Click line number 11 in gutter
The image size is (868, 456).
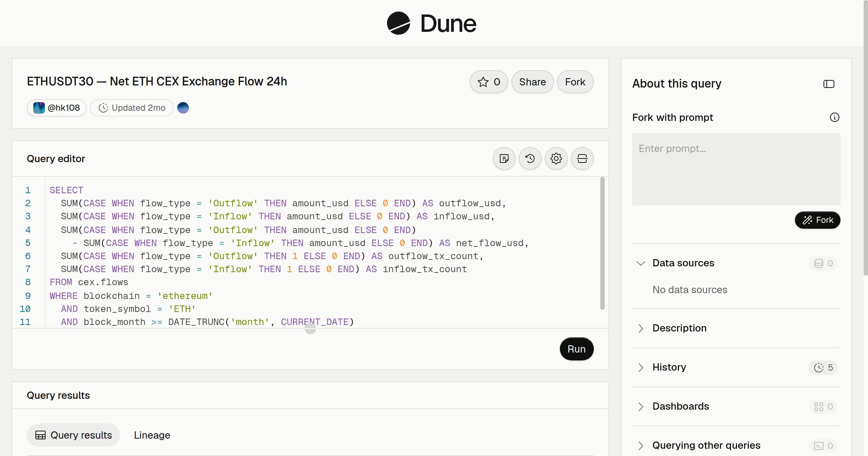click(25, 322)
